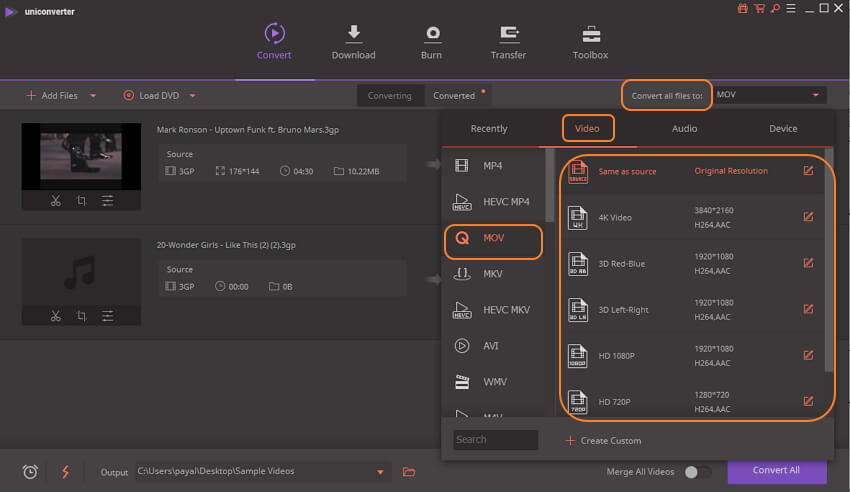Click the shopping cart icon
850x492 pixels.
click(x=759, y=8)
